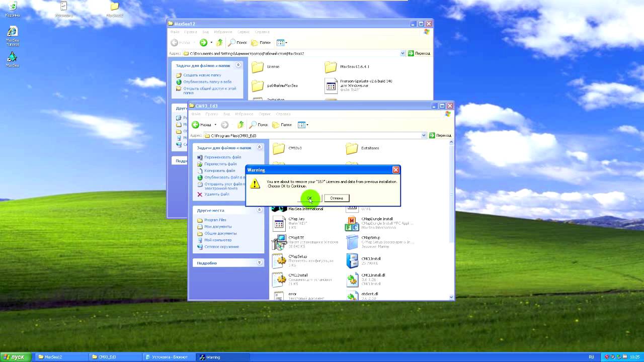
Task: Open the DataBases folder icon
Action: (352, 148)
